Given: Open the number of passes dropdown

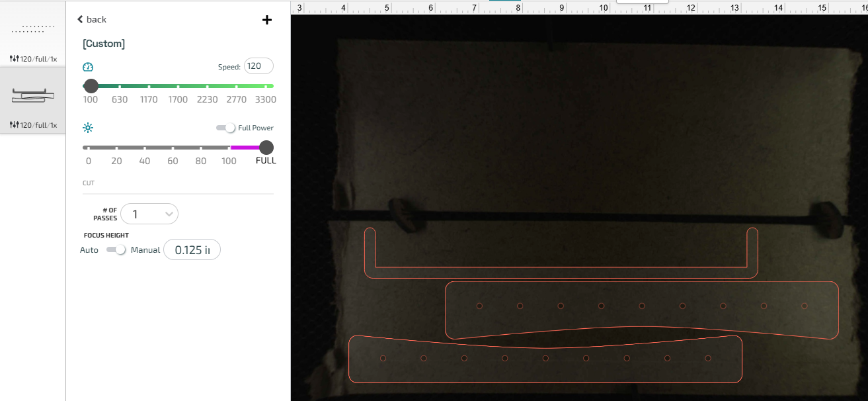Looking at the screenshot, I should (149, 214).
